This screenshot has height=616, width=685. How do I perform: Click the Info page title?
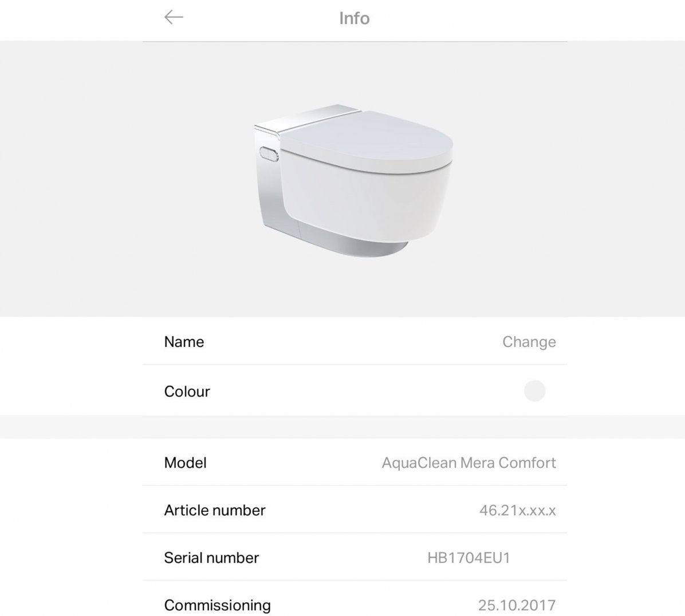pyautogui.click(x=355, y=18)
